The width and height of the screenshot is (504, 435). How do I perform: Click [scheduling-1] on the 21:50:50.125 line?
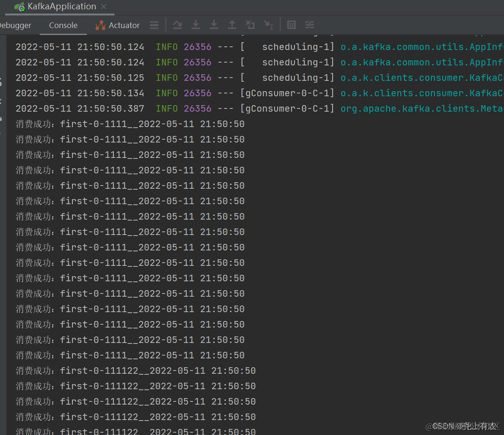click(x=288, y=78)
